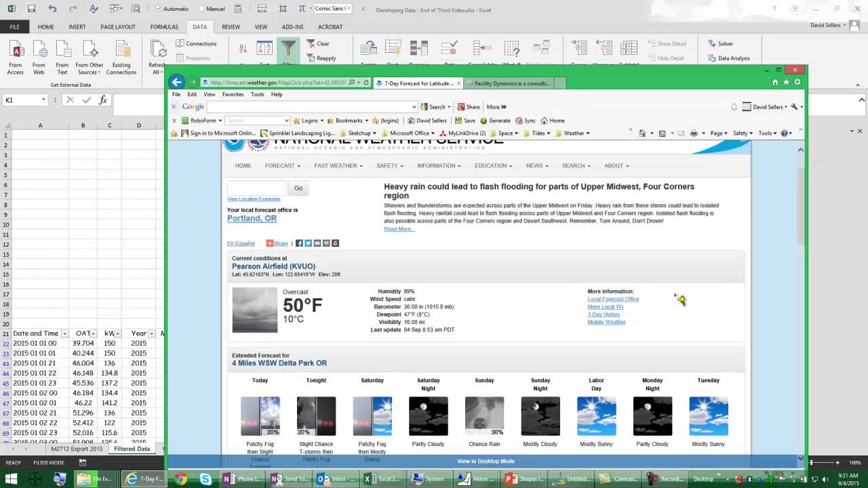Open the Local Forecast Office link

[613, 299]
